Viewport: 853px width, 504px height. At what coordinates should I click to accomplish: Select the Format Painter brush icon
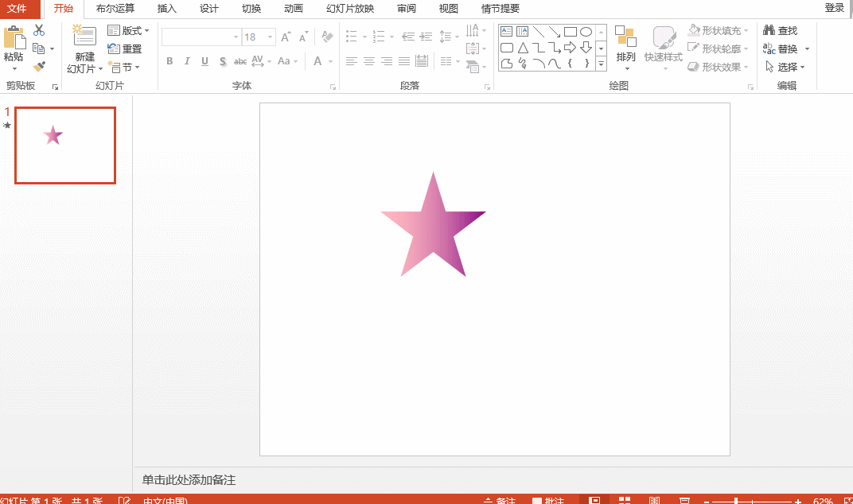click(39, 67)
